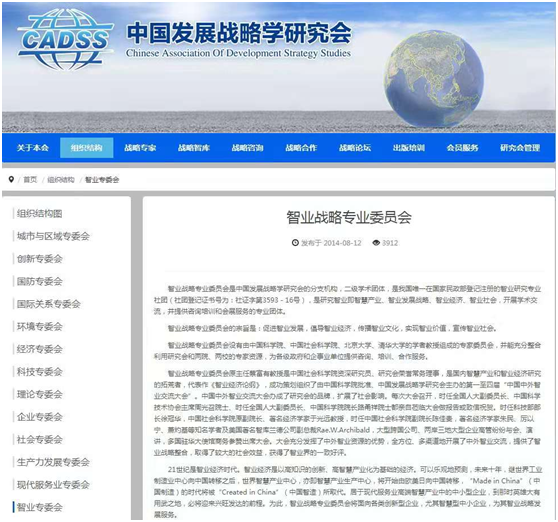
Task: Open 会员服务 in navigation bar
Action: tap(462, 148)
